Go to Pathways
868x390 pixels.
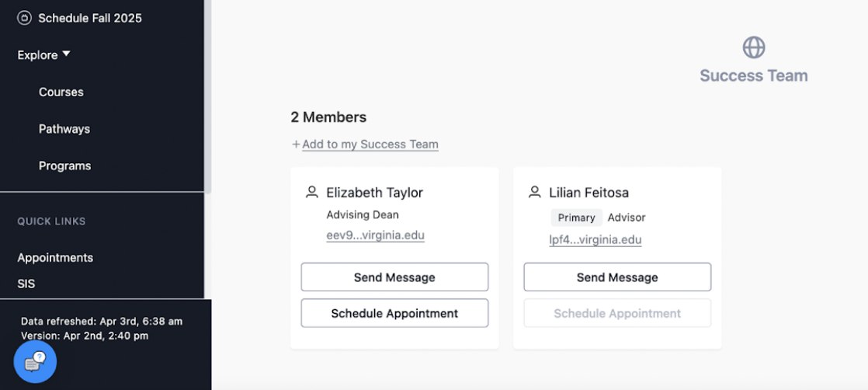coord(64,129)
